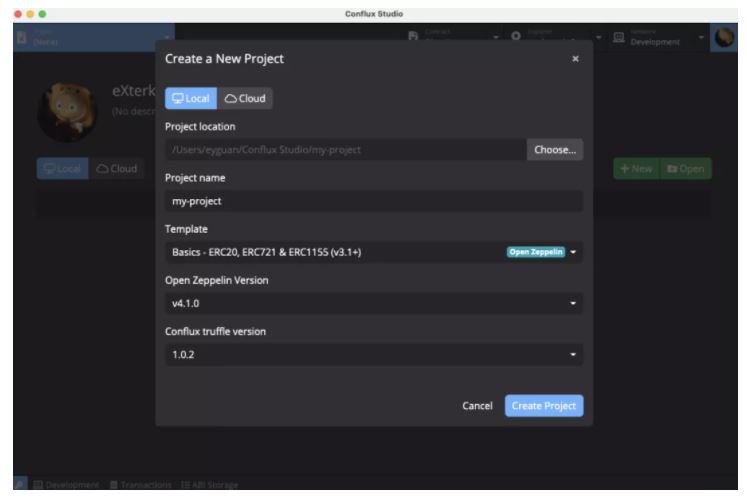The image size is (747, 499).
Task: Open the Conflux truffle version 1.0.2 dropdown
Action: point(374,355)
